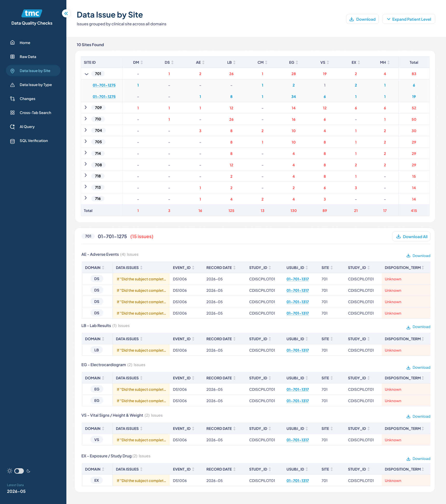Click the 415 grand total cell
The height and width of the screenshot is (504, 446).
[414, 211]
